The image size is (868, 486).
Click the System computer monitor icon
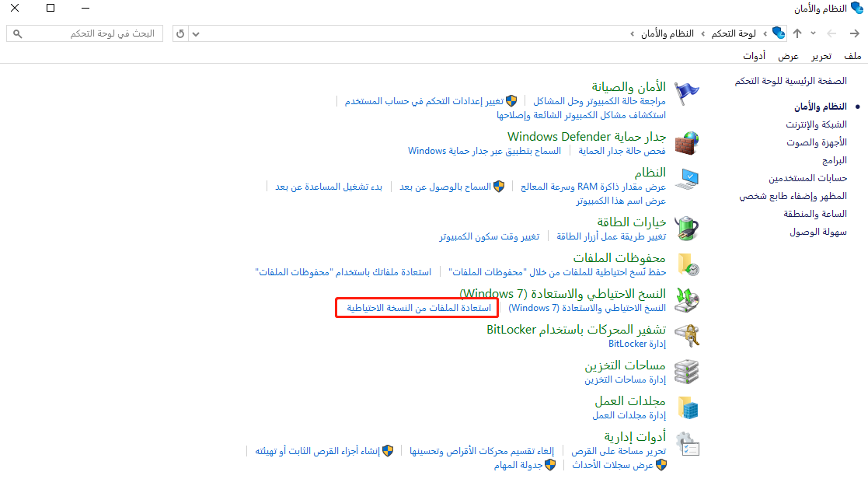(687, 178)
